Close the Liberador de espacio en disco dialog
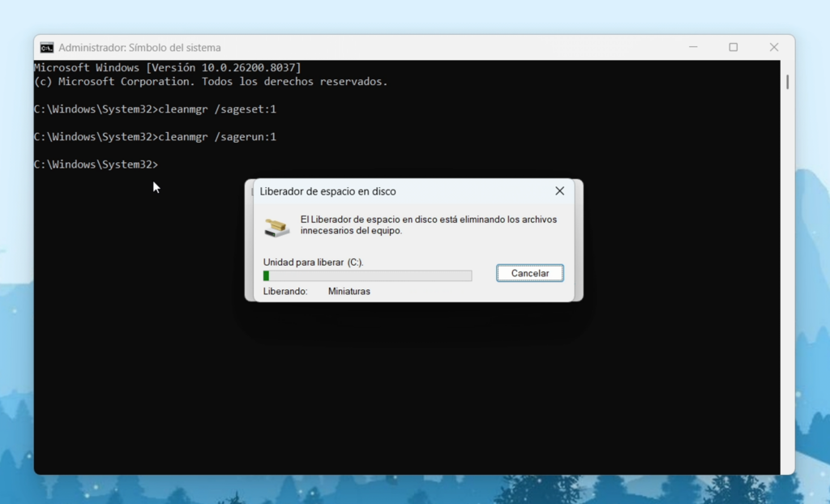 click(x=558, y=190)
